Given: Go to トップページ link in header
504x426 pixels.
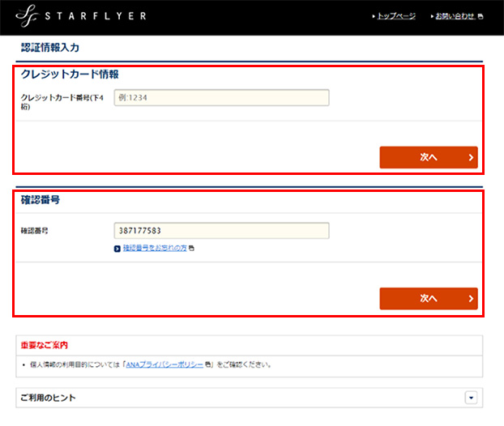Looking at the screenshot, I should click(x=396, y=16).
